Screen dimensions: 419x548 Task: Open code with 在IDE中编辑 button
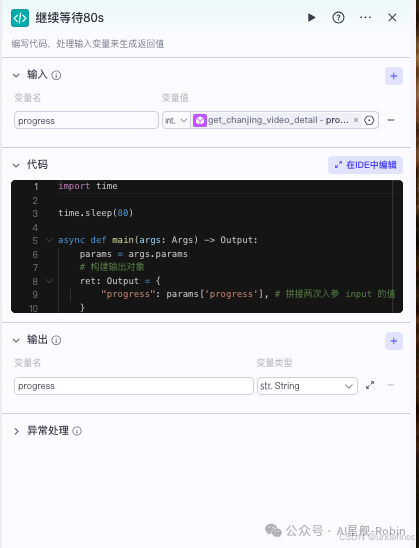pos(365,165)
